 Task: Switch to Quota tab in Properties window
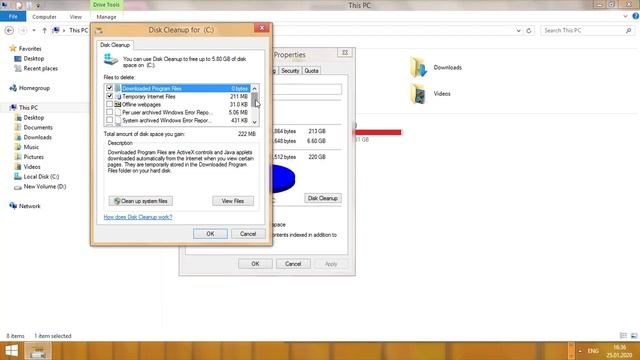click(x=311, y=71)
